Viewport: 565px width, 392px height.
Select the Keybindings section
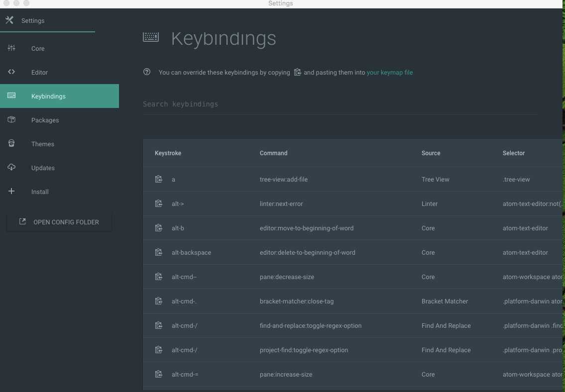(x=59, y=96)
